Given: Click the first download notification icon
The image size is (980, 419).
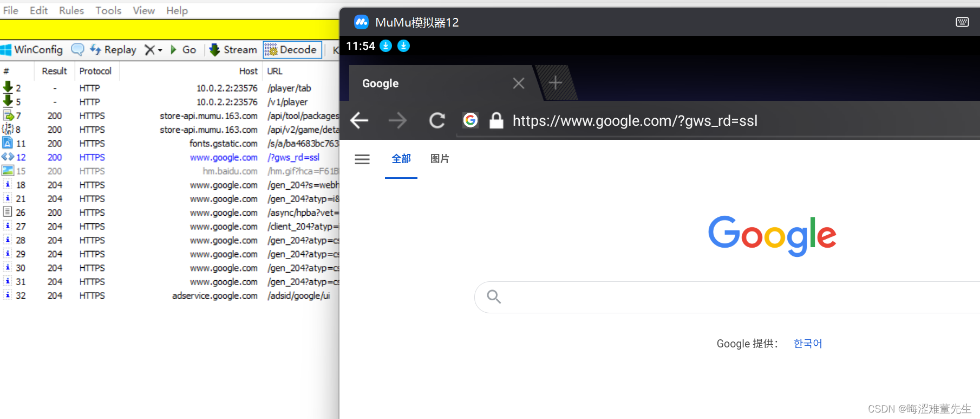Looking at the screenshot, I should tap(386, 46).
